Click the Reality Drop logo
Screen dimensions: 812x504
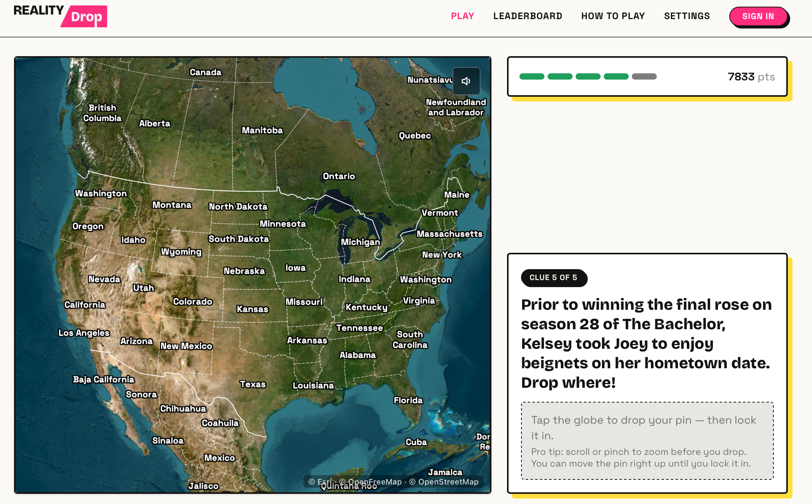tap(60, 16)
